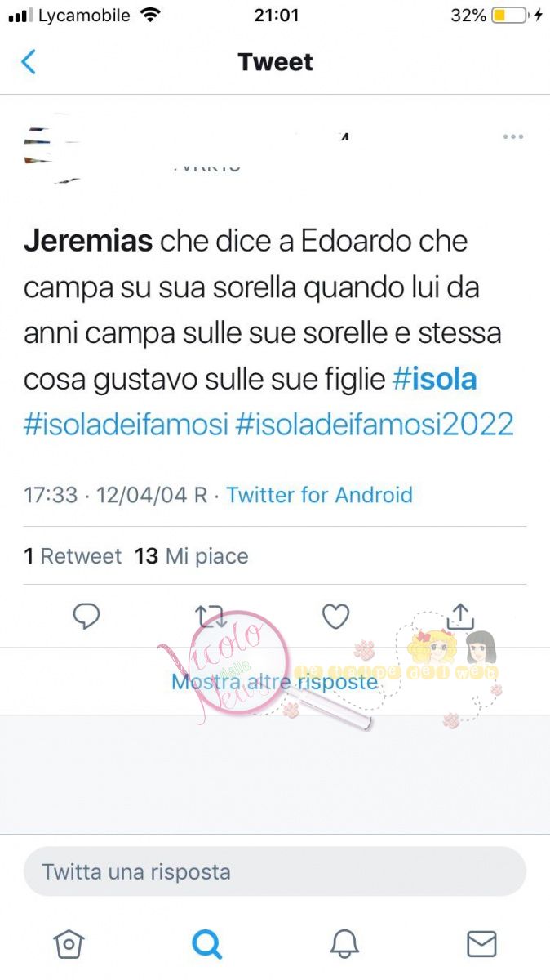Screen dimensions: 550x980
Task: Tap the #isoladeifamosi2022 hashtag
Action: pyautogui.click(x=375, y=424)
